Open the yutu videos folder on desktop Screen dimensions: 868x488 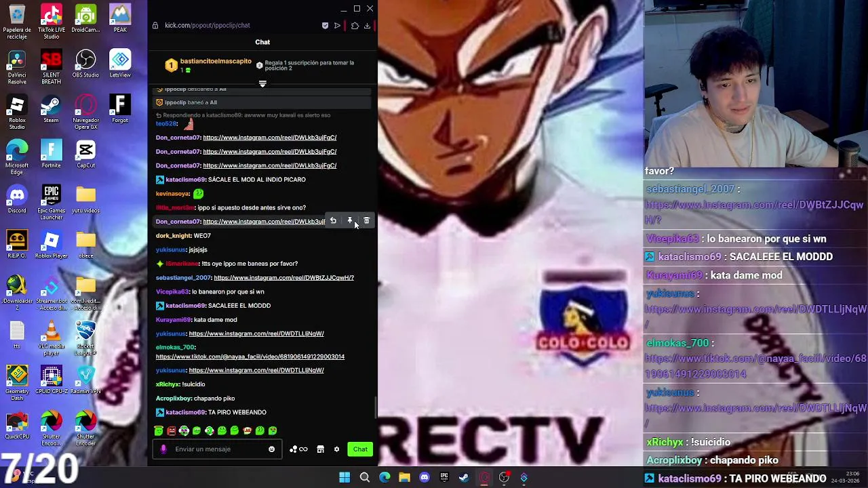[85, 200]
